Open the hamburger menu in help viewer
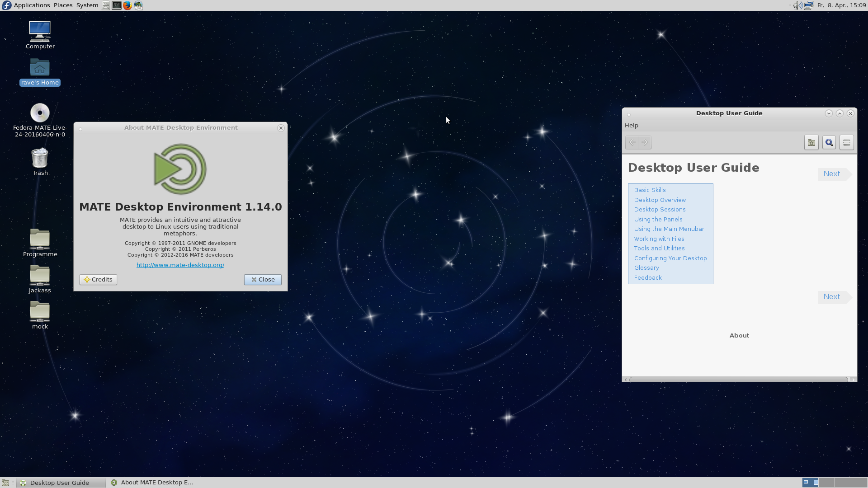The width and height of the screenshot is (868, 488). coord(846,143)
